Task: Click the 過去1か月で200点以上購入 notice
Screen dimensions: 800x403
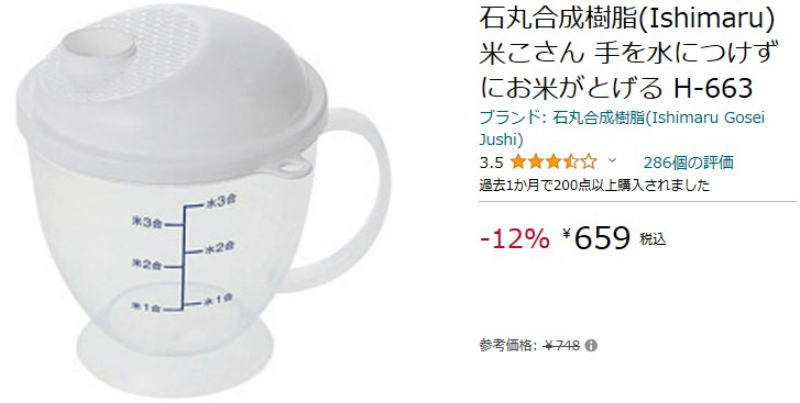Action: (x=594, y=185)
